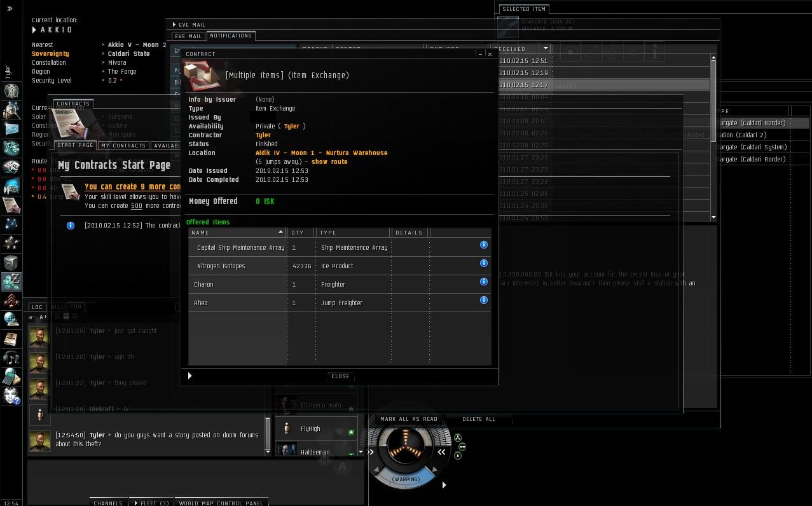Switch to the EVE Mail tab
Screen dimensions: 812x506
pos(188,36)
